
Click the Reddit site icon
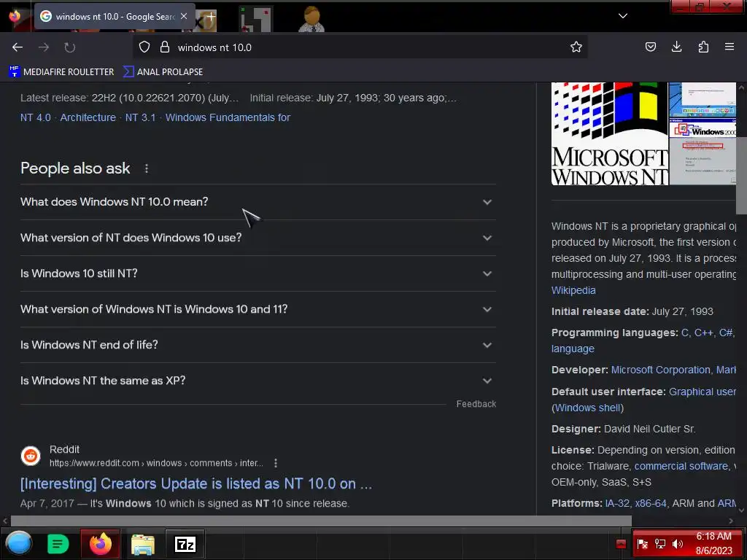(31, 456)
